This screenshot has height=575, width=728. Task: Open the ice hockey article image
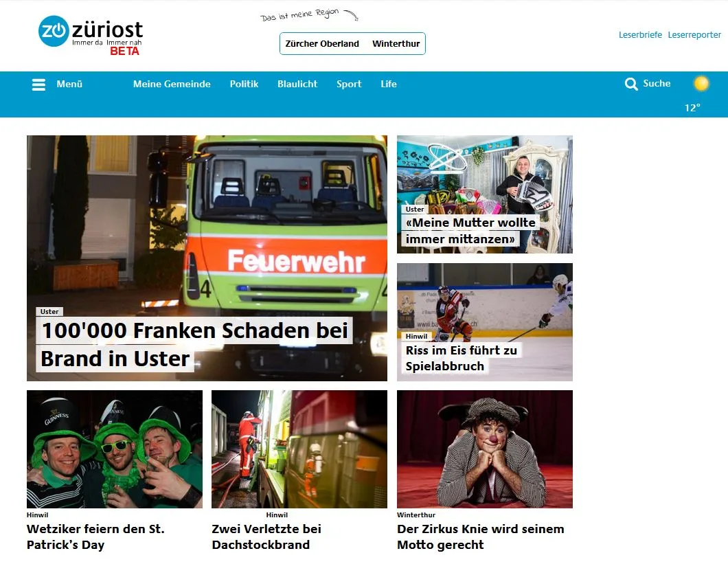click(x=484, y=322)
